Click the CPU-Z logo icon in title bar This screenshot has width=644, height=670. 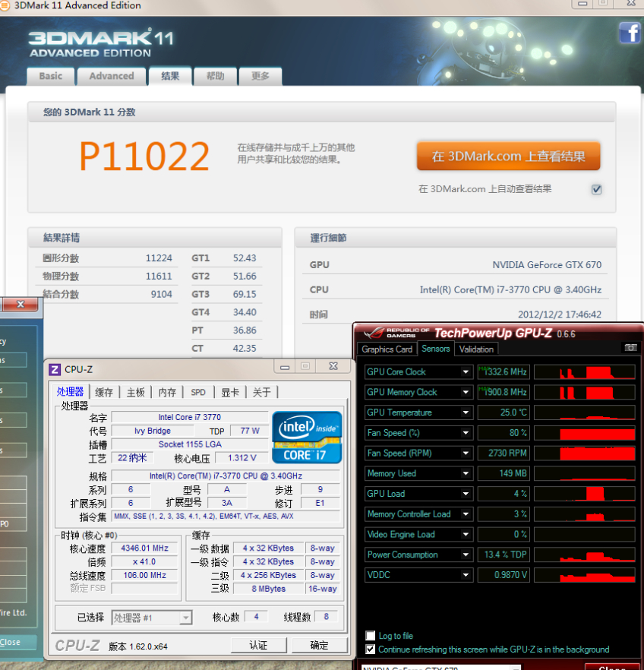55,369
